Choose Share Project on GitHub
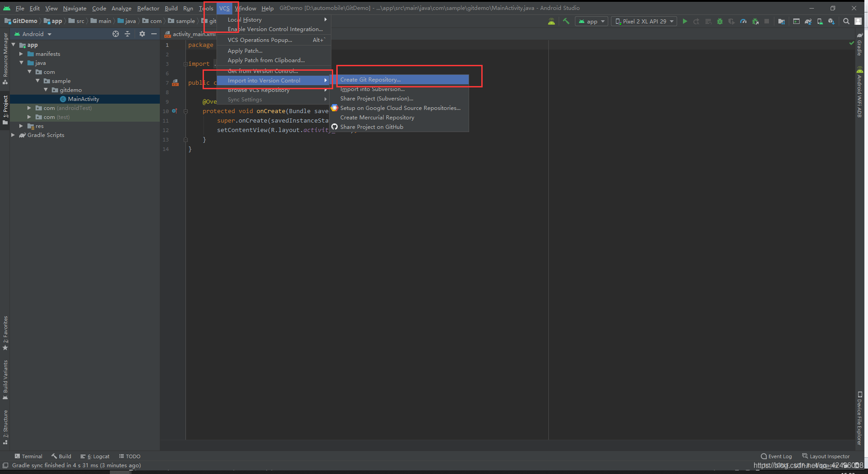Viewport: 868px width, 474px height. [x=399, y=127]
